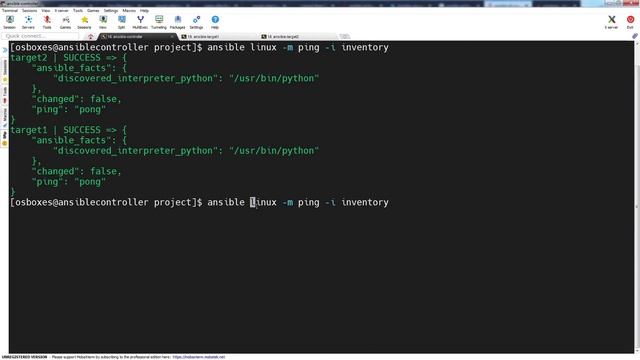Open the Tunneling toolbar icon
This screenshot has height=360, width=640.
pos(159,22)
